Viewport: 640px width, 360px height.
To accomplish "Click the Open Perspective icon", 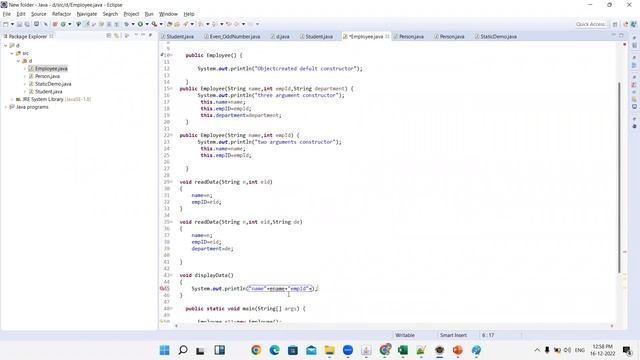I will point(615,24).
